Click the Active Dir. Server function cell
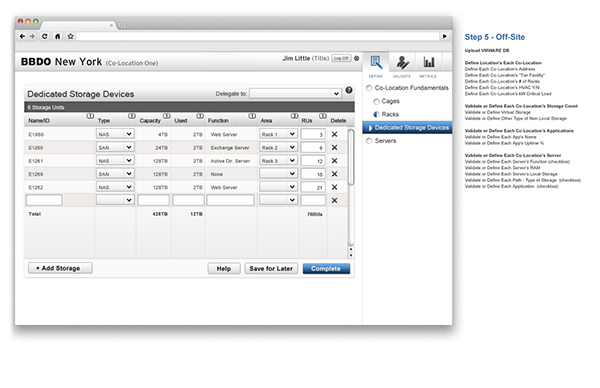 (x=230, y=161)
